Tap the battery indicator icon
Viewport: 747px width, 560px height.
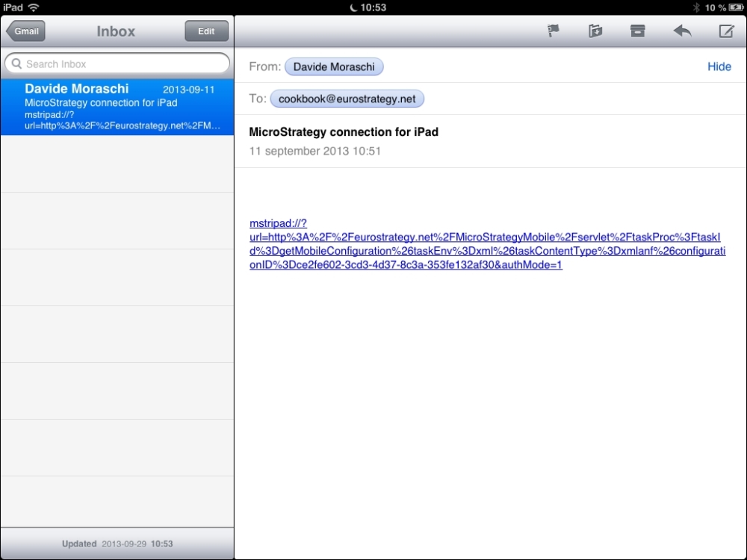[x=736, y=7]
